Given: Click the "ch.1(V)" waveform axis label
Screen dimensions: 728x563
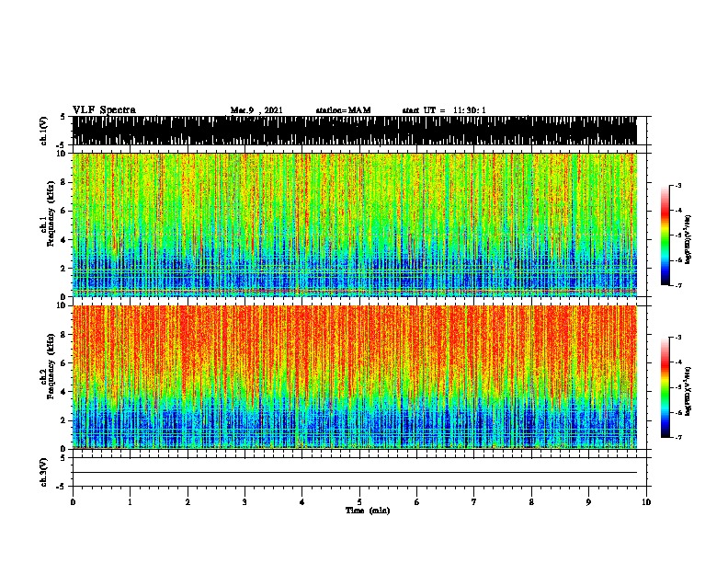Looking at the screenshot, I should [x=44, y=131].
